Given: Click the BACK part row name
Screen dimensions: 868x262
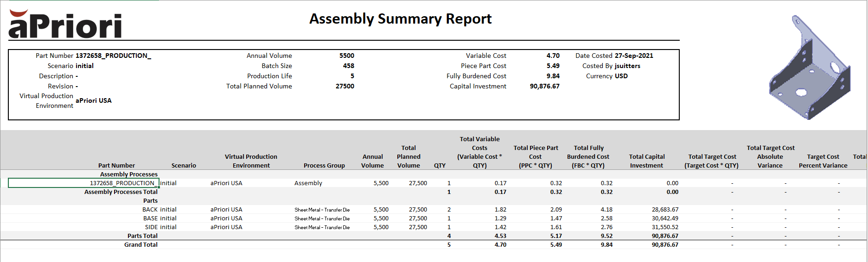Looking at the screenshot, I should [150, 210].
